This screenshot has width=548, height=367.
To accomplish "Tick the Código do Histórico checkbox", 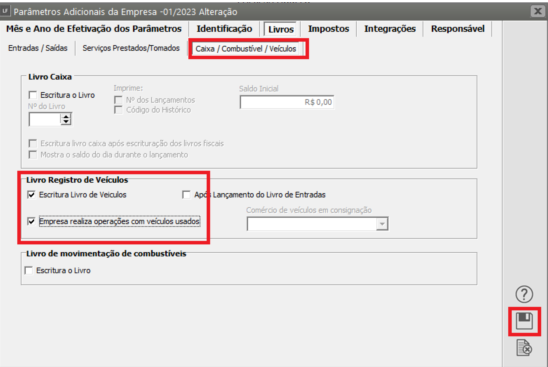I will 118,110.
